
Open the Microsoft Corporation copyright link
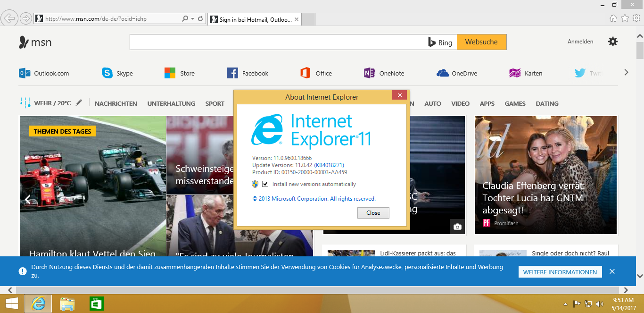pyautogui.click(x=314, y=199)
